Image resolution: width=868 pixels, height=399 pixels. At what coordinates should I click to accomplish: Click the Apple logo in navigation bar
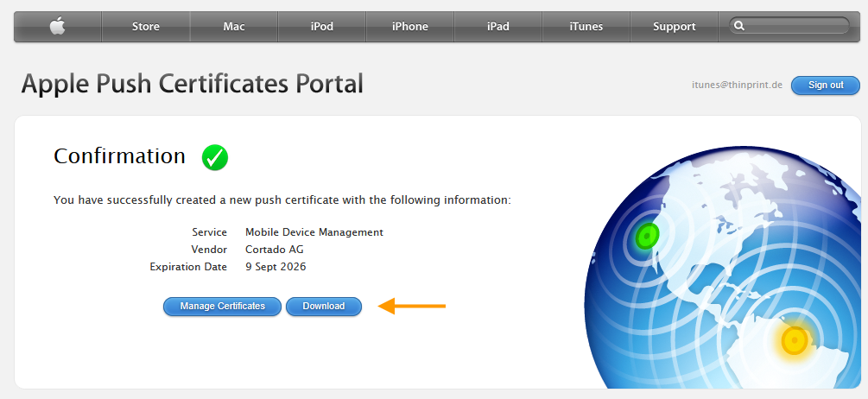tap(58, 26)
